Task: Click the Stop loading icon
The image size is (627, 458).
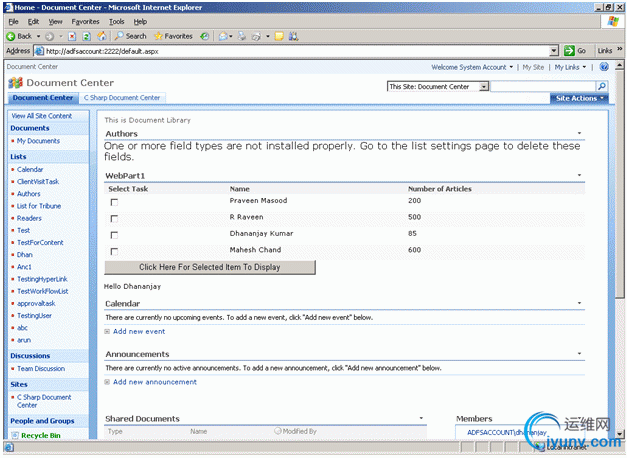Action: 72,36
